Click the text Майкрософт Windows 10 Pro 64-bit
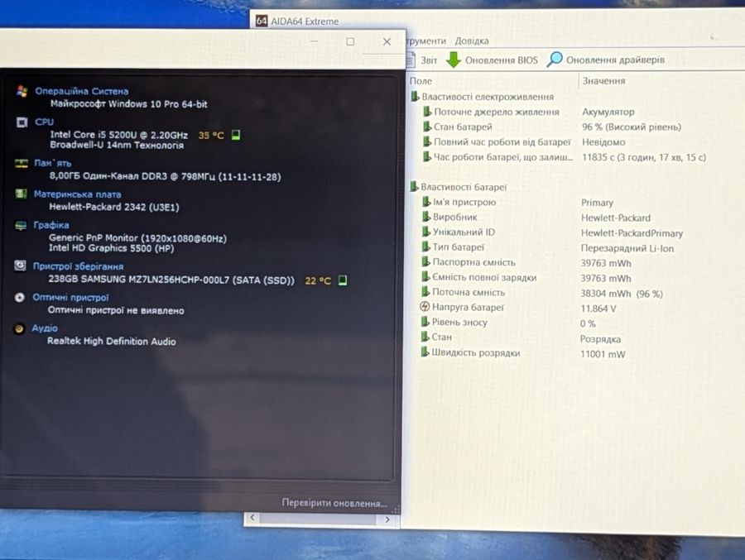Screen dimensions: 745x560 [x=129, y=104]
